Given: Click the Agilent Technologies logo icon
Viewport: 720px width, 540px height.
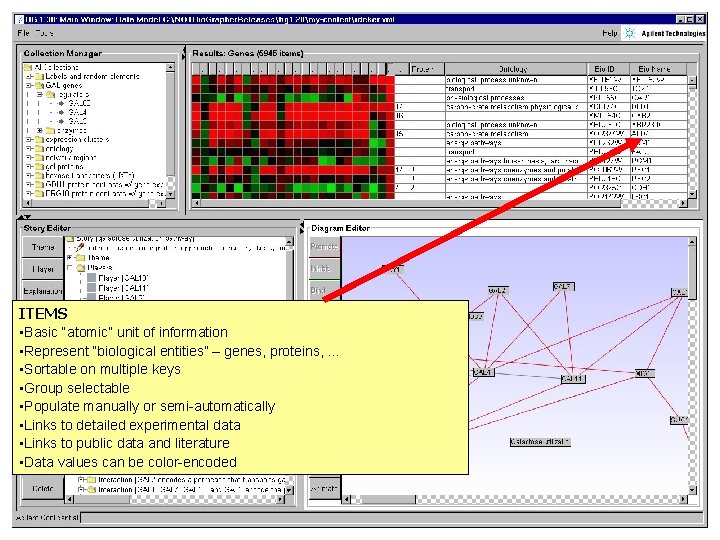Looking at the screenshot, I should click(x=630, y=33).
